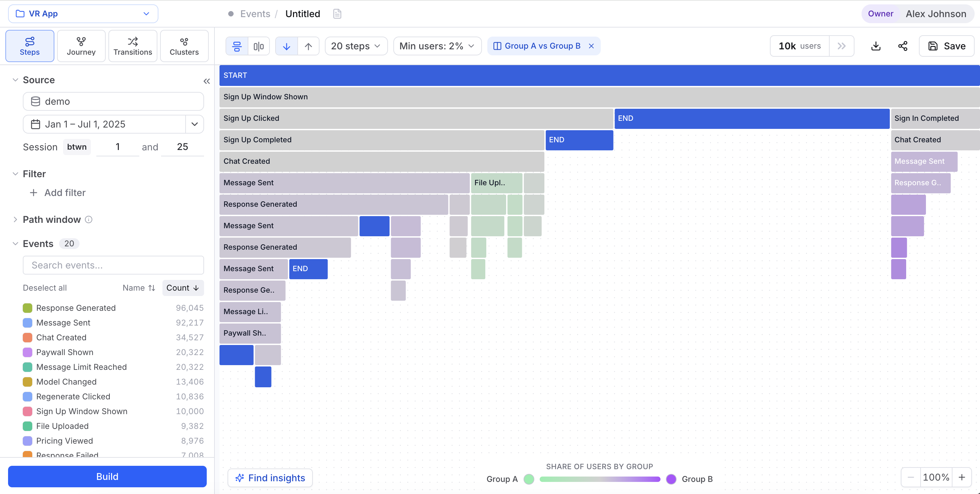Toggle the Chat Created event checkbox
The height and width of the screenshot is (494, 980).
pyautogui.click(x=28, y=338)
